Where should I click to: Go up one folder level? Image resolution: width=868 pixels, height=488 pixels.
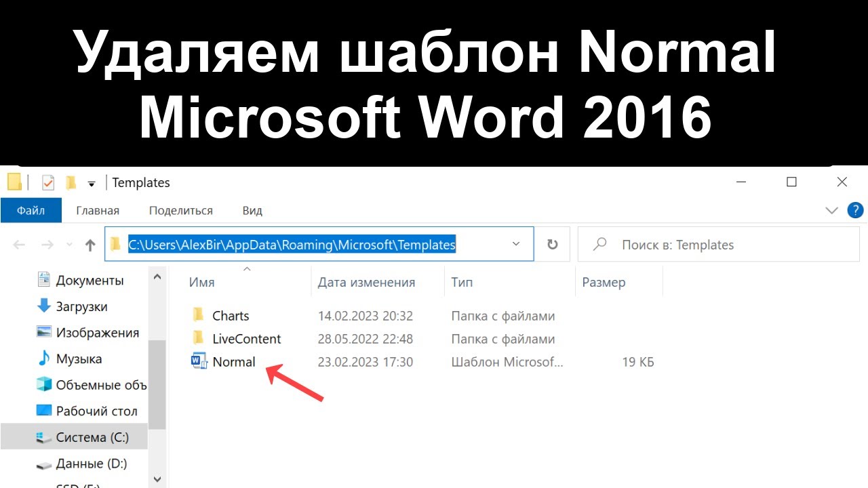(x=90, y=245)
